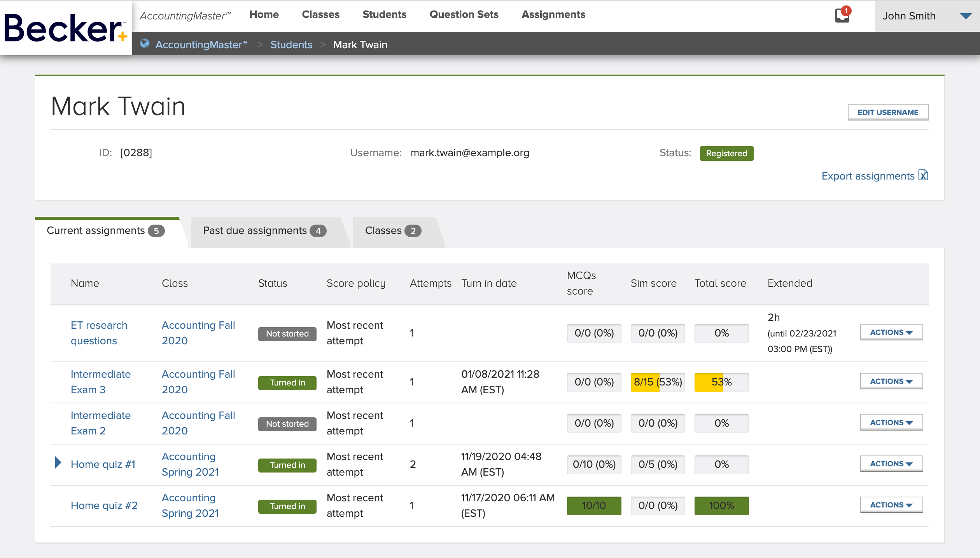
Task: Open Intermediate Exam 2 assignment
Action: [x=100, y=423]
